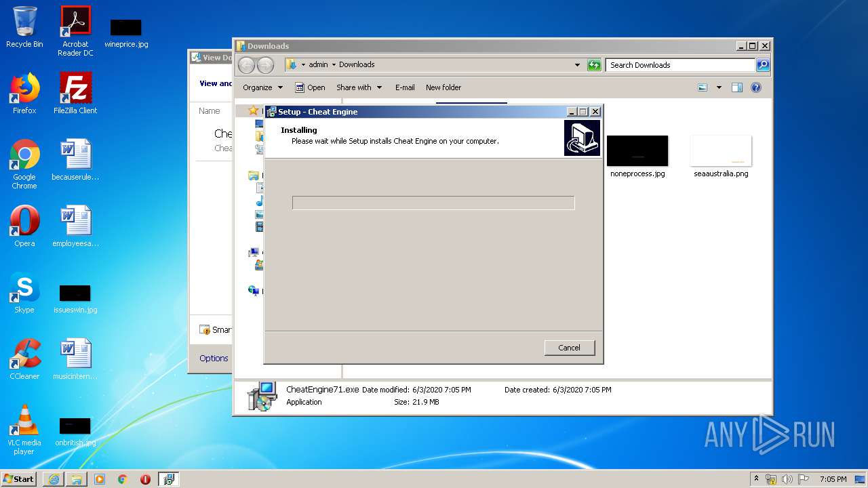The width and height of the screenshot is (868, 488).
Task: Open the Skype desktop shortcut
Action: pyautogui.click(x=24, y=293)
